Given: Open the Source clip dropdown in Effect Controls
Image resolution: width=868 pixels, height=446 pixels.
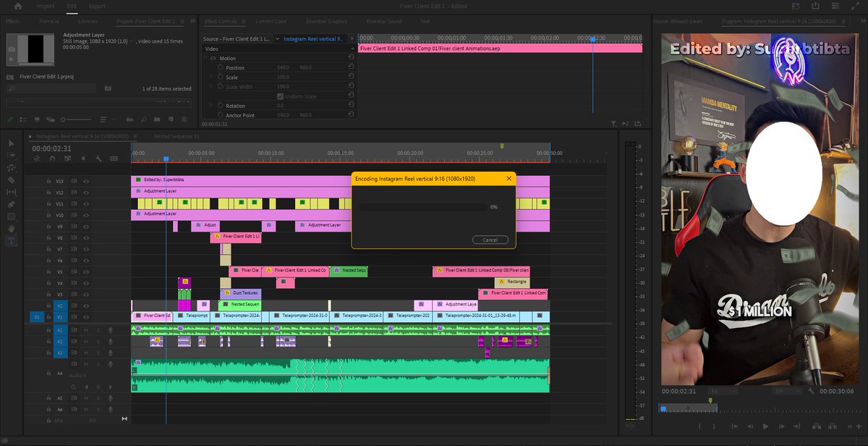Looking at the screenshot, I should coord(277,39).
